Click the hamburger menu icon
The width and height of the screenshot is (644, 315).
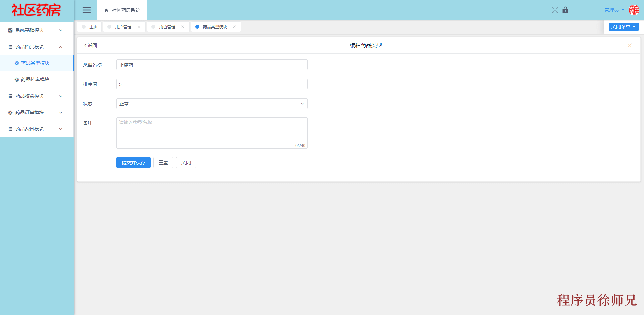[x=86, y=10]
